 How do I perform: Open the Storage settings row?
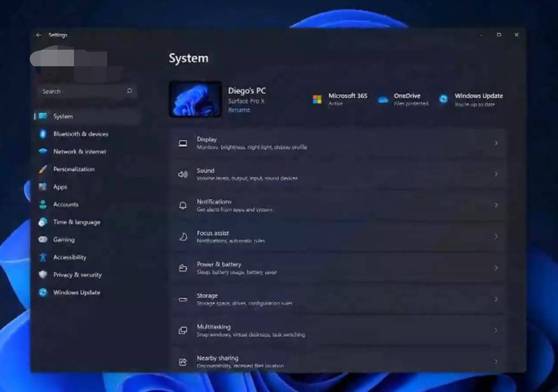[337, 299]
